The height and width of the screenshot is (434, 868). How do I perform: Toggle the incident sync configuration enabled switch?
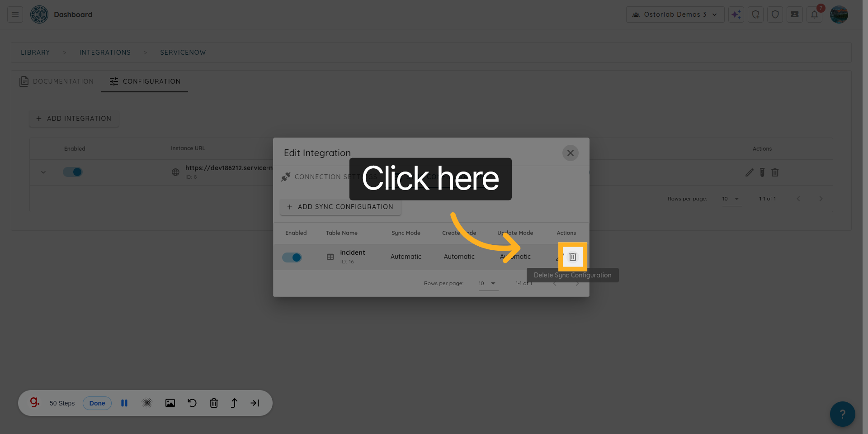(292, 257)
